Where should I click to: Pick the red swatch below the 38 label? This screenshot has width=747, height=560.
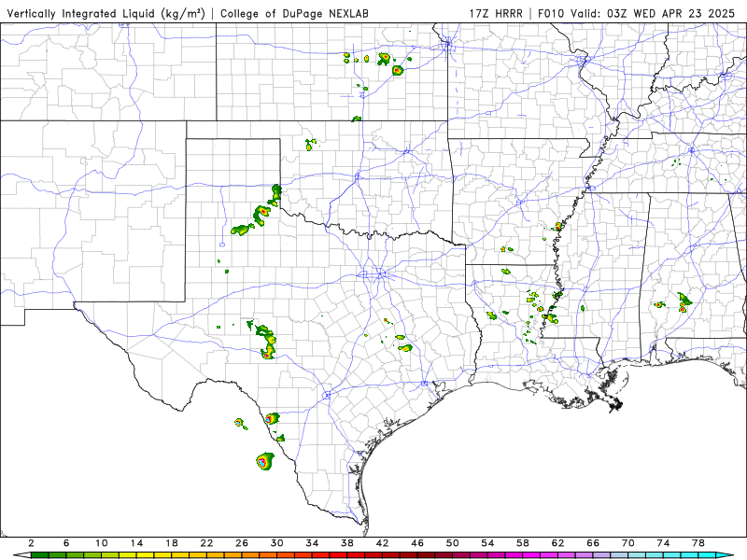click(356, 555)
